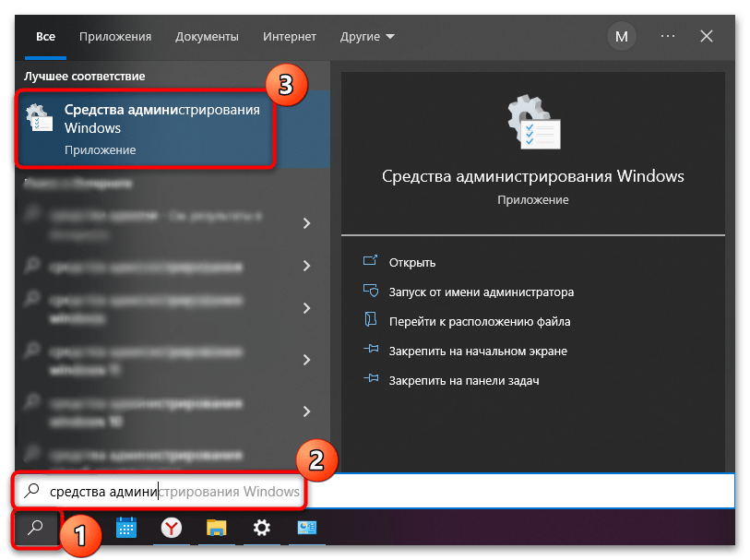Expand the first blurred web suggestion's arrow
Screen dimensions: 750x560
point(307,223)
